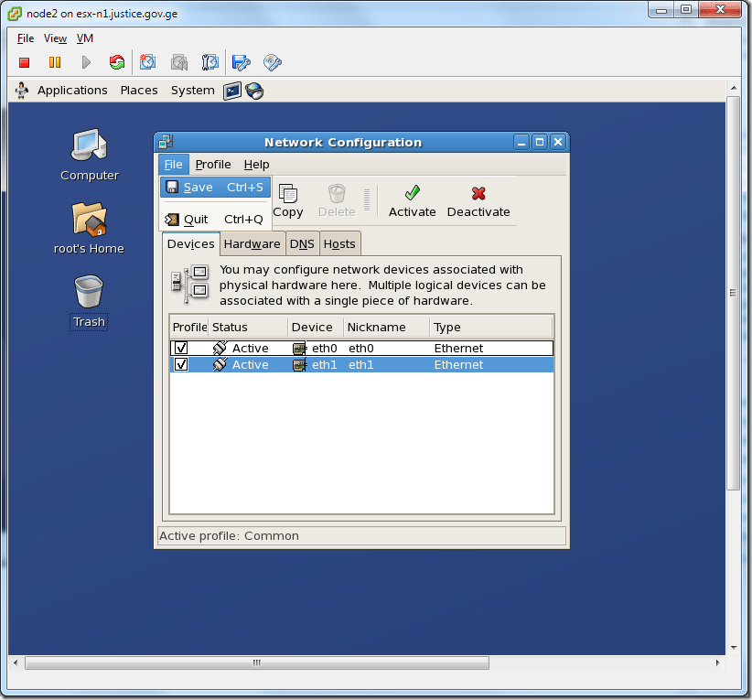Select Save from the File menu
This screenshot has width=752, height=700.
pos(198,187)
